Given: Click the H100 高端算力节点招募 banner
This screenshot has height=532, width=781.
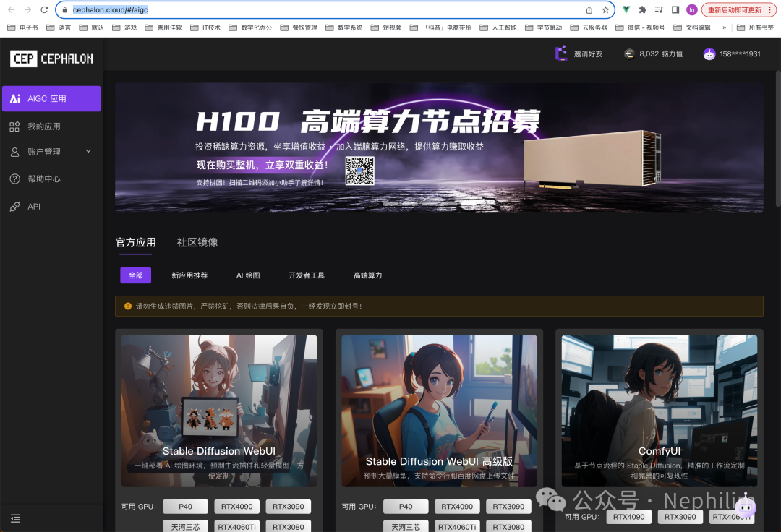Looking at the screenshot, I should (439, 147).
